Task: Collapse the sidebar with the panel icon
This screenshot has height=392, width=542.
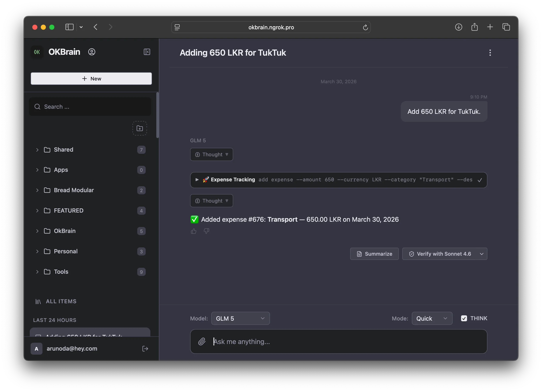Action: 147,52
